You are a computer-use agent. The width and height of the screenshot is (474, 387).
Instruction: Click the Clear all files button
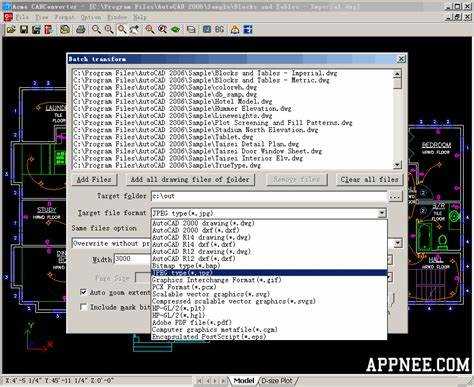pyautogui.click(x=369, y=179)
